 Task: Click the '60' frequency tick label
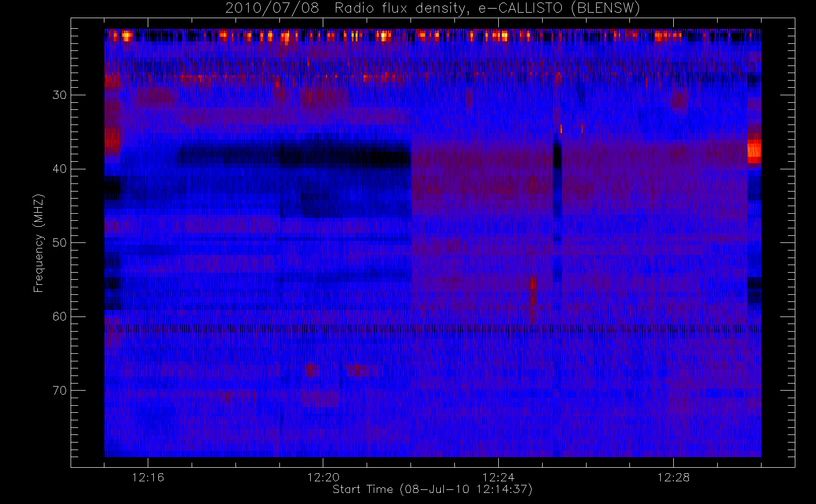tap(60, 317)
